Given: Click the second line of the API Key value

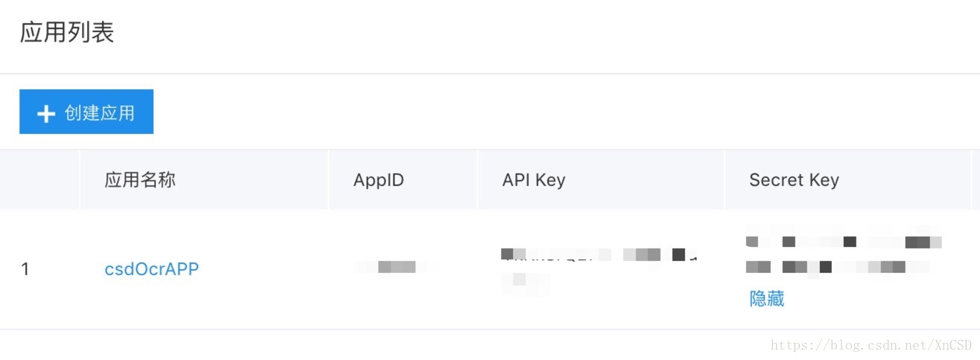Looking at the screenshot, I should (525, 280).
